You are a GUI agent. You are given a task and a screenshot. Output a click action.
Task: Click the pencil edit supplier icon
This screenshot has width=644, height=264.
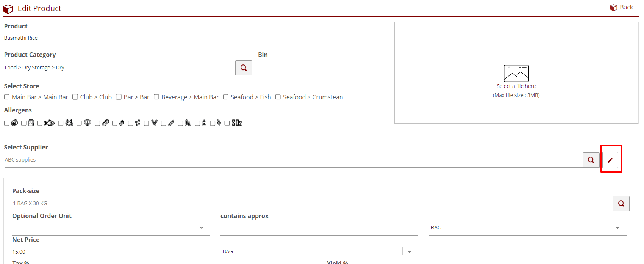tap(610, 160)
